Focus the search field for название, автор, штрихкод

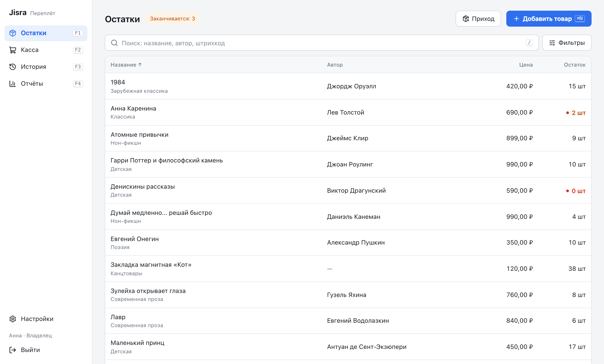[322, 43]
